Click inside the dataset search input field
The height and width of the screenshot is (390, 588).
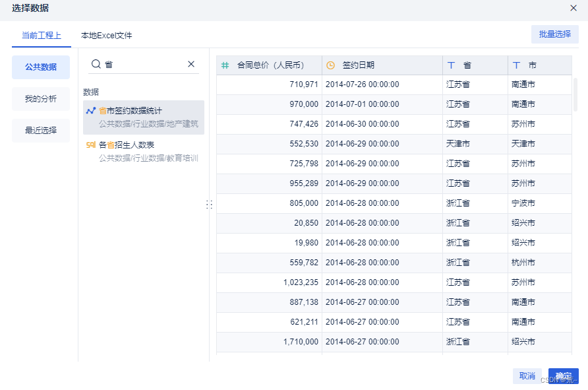[138, 64]
